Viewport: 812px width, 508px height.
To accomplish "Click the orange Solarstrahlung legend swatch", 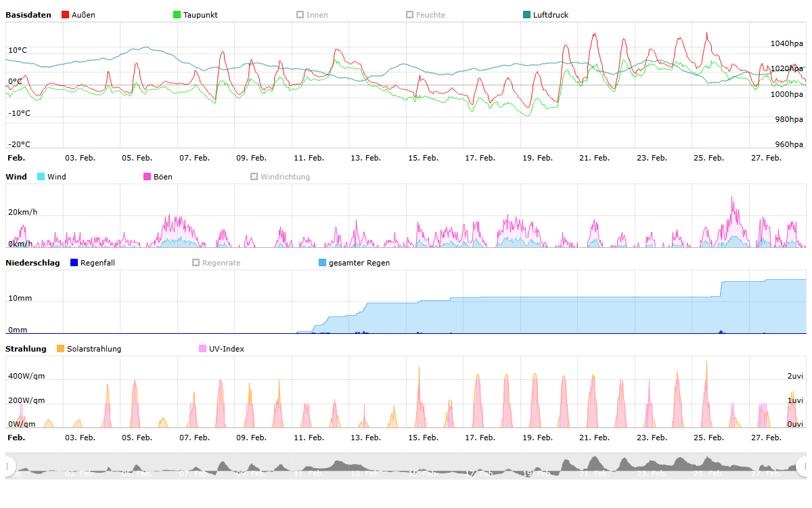I will coord(61,349).
